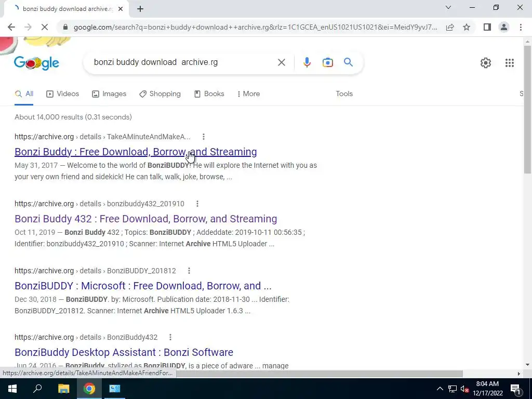Open the muted volume tray icon
Image resolution: width=532 pixels, height=399 pixels.
click(x=464, y=389)
